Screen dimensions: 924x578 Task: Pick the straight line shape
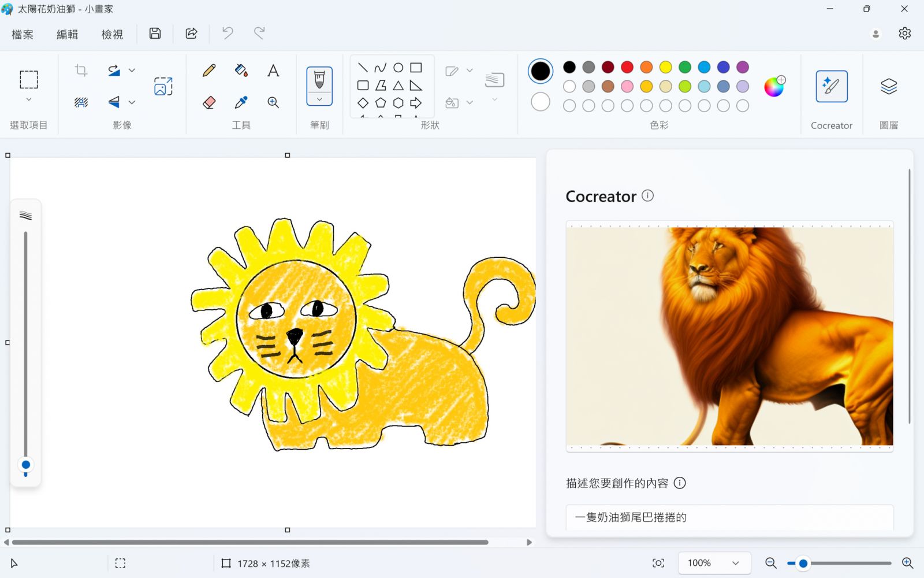click(x=363, y=68)
